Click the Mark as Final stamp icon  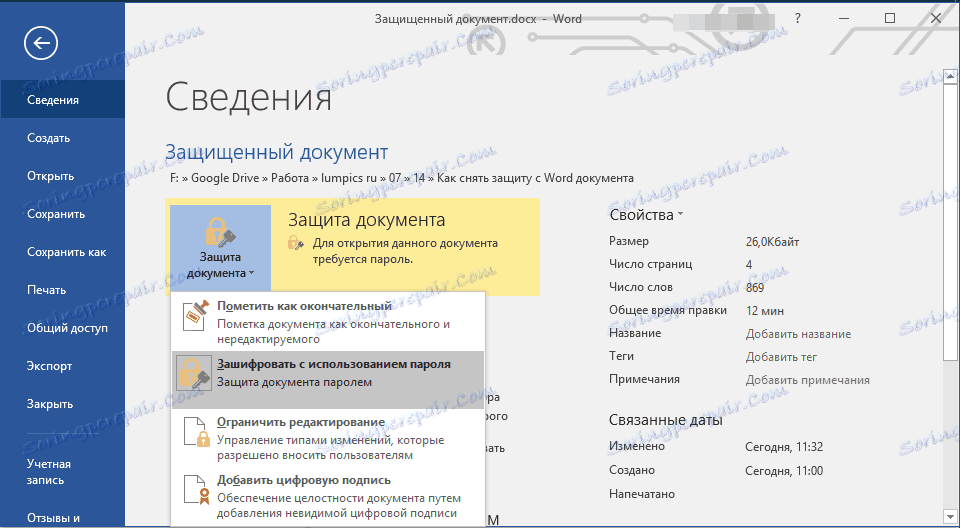[x=195, y=315]
